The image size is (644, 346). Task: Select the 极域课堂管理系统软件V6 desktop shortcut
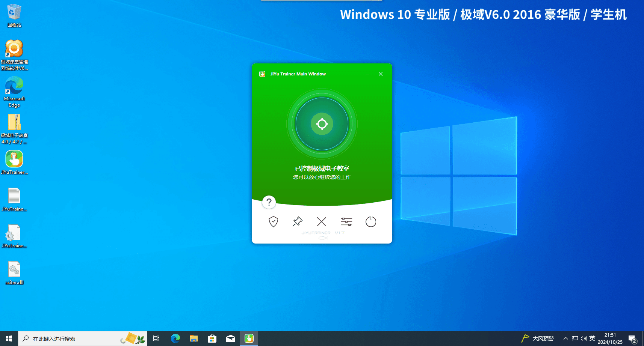tap(14, 55)
